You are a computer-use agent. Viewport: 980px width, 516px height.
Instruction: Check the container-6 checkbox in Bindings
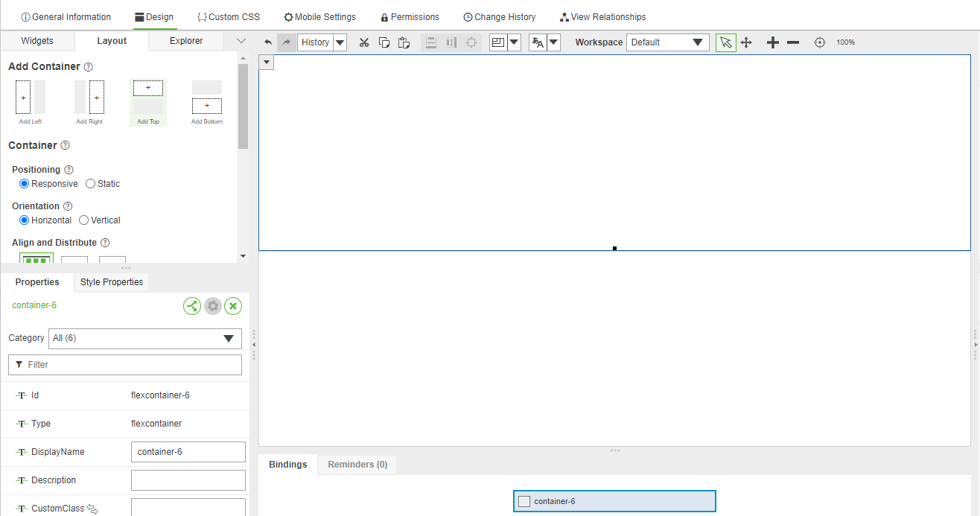[x=524, y=501]
